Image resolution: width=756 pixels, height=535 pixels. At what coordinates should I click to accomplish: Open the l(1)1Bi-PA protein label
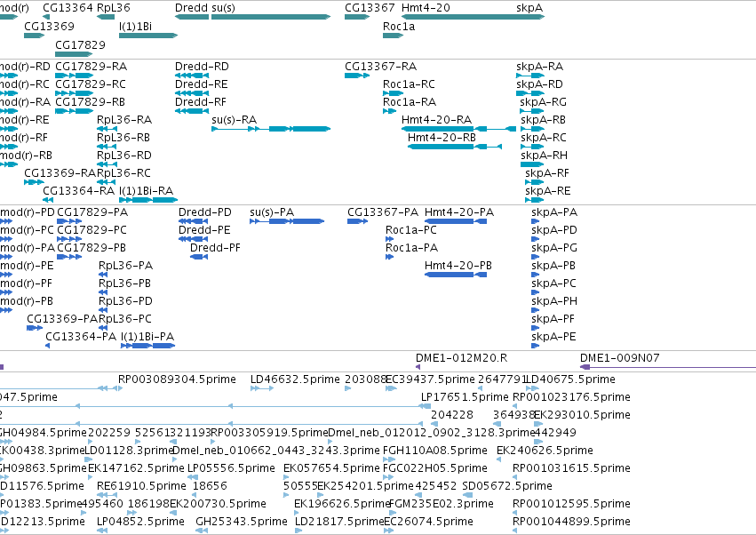point(147,337)
